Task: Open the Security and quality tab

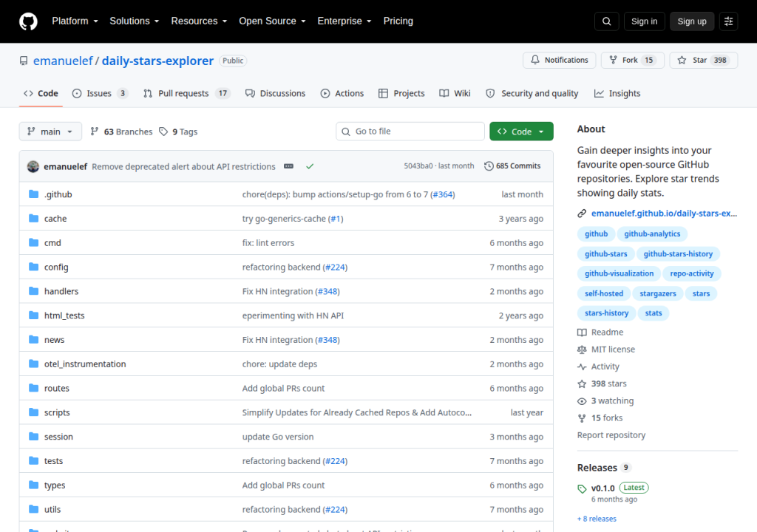Action: (532, 93)
